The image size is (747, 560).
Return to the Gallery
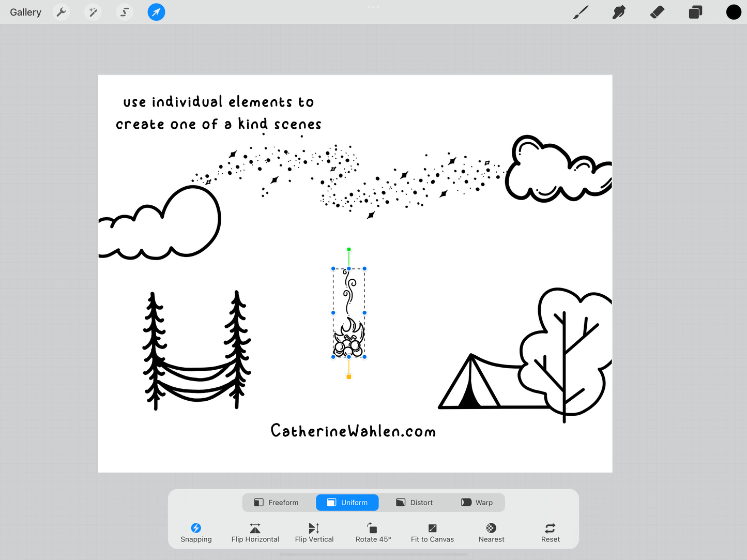coord(25,12)
